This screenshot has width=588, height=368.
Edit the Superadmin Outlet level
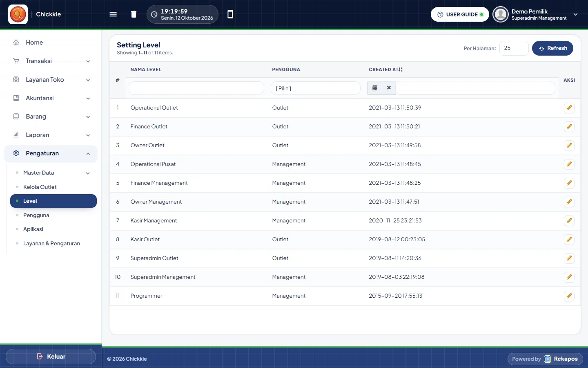(569, 258)
